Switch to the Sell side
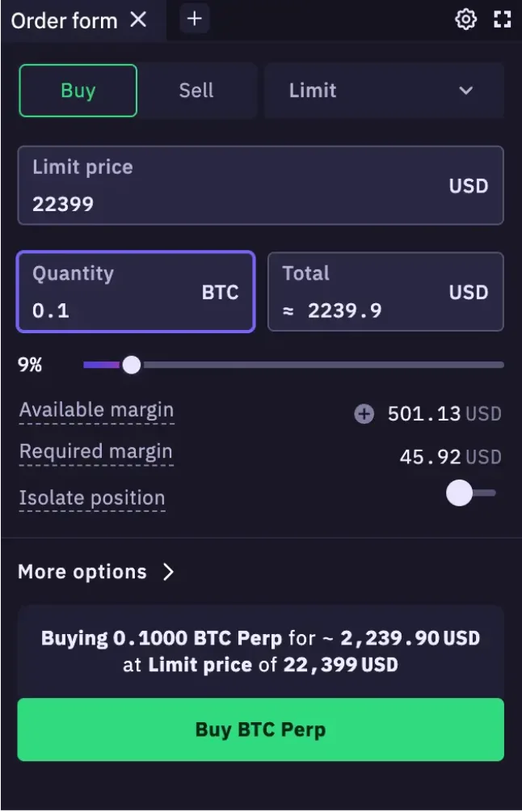The height and width of the screenshot is (812, 522). (x=196, y=91)
